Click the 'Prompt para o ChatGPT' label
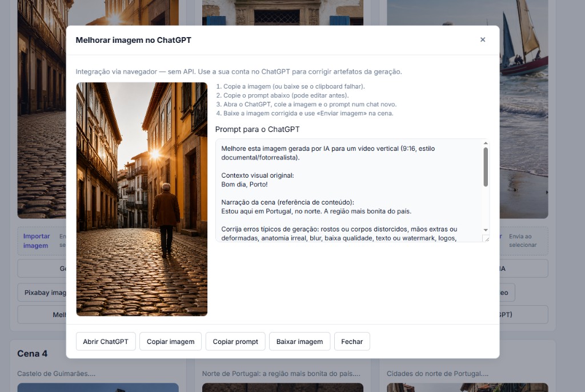 [258, 130]
